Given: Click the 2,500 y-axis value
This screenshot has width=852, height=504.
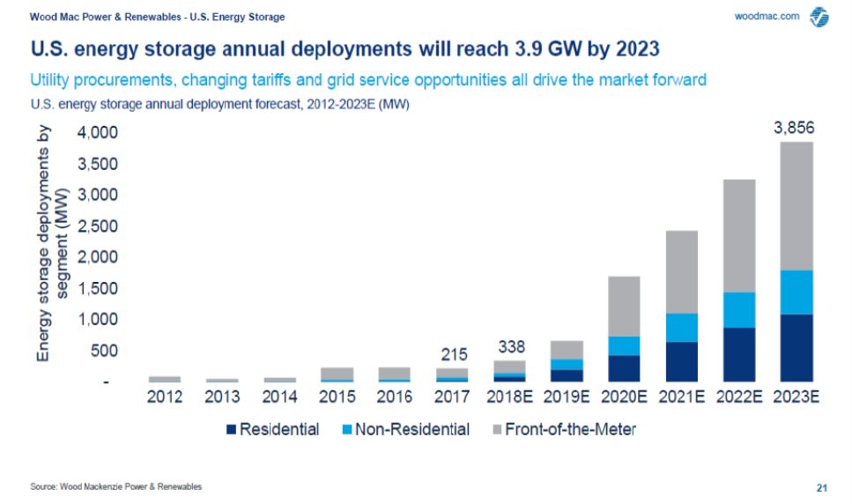Looking at the screenshot, I should tap(98, 226).
